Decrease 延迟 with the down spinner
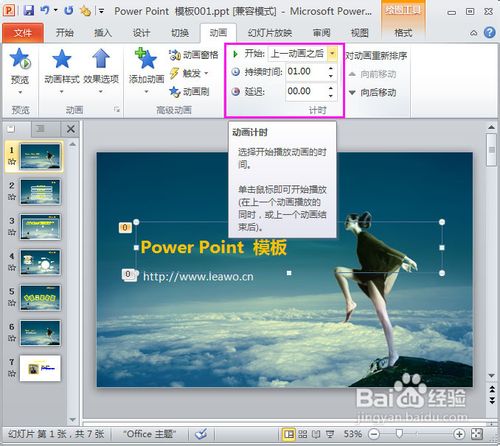Viewport: 500px width, 446px height. click(x=331, y=96)
